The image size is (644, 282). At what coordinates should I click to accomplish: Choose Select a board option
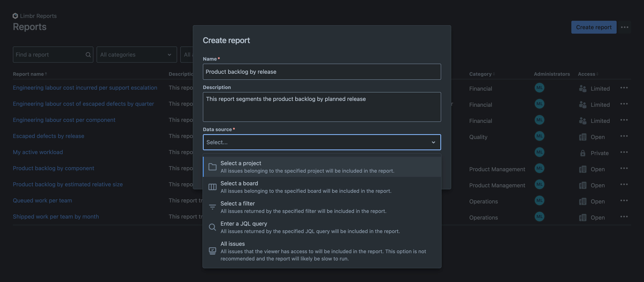pos(322,187)
